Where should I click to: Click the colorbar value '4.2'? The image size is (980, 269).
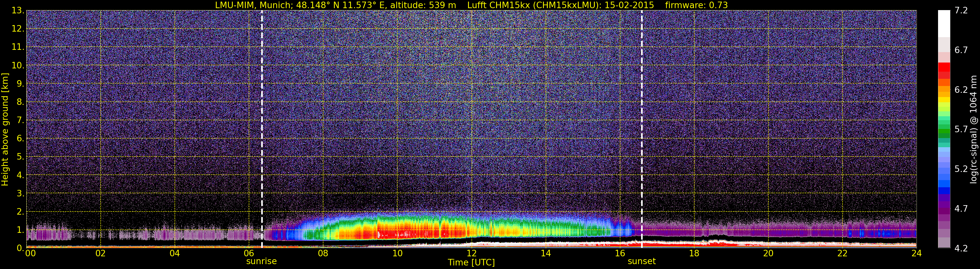(x=961, y=248)
